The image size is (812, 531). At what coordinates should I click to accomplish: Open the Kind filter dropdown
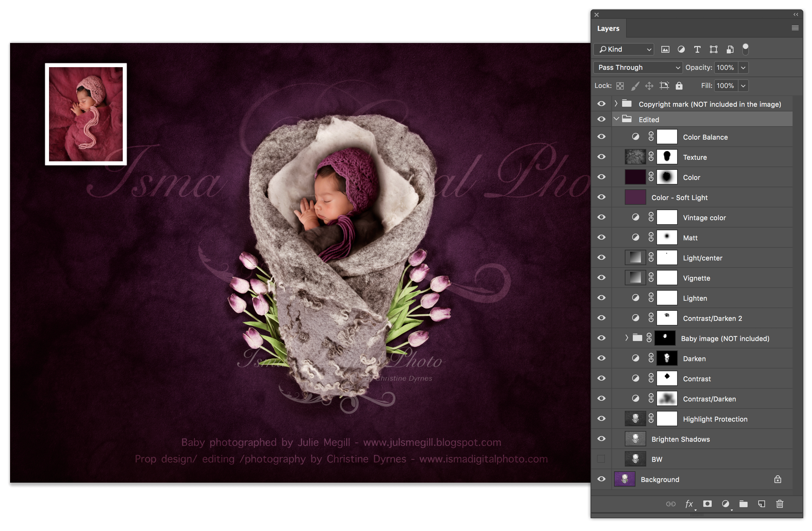(x=624, y=49)
